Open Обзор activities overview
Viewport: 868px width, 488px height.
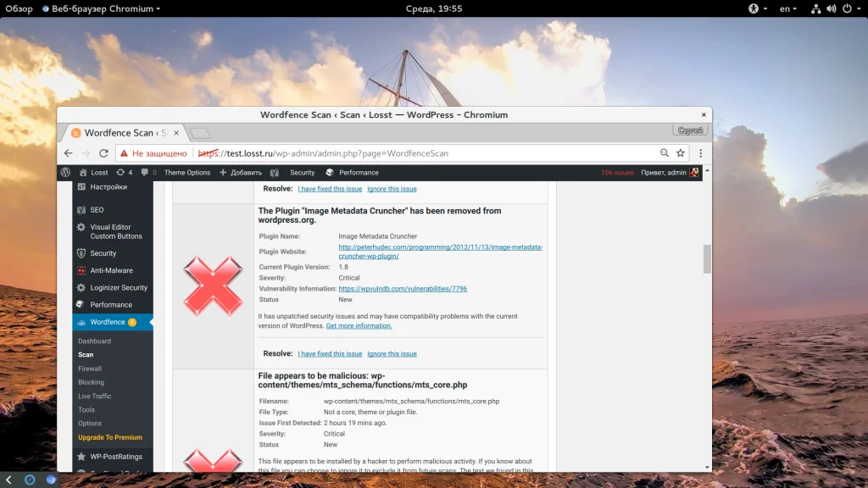(x=19, y=8)
